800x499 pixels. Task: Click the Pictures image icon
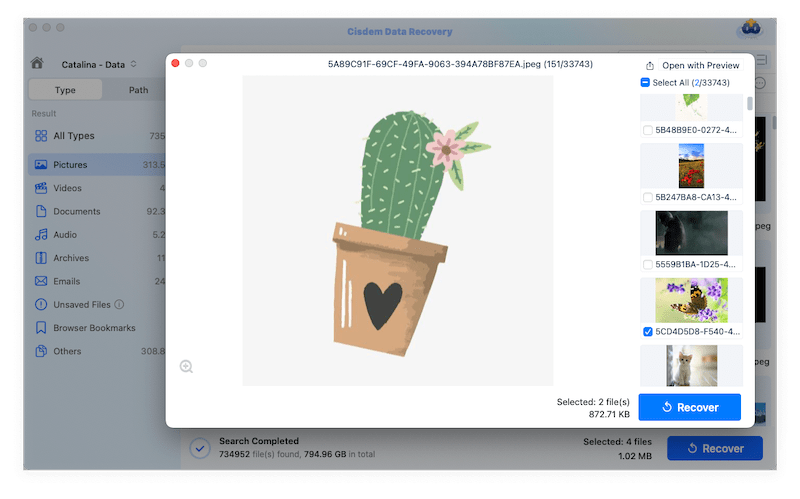pos(41,164)
